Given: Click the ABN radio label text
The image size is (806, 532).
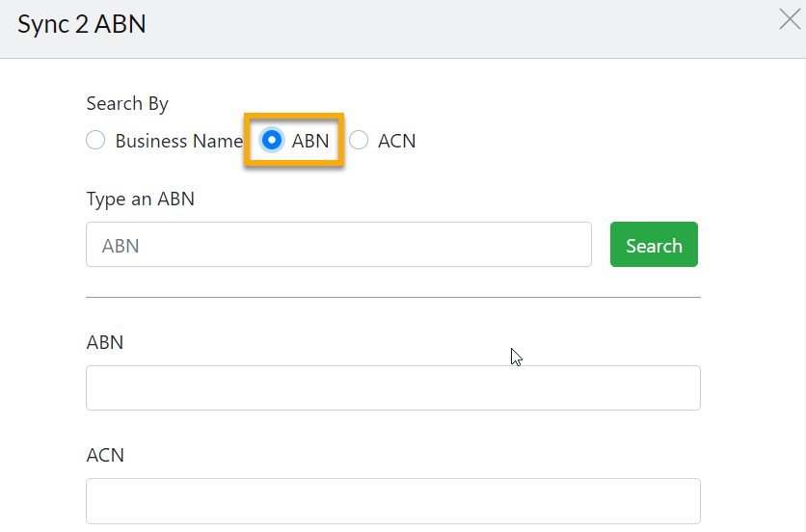Looking at the screenshot, I should click(310, 141).
